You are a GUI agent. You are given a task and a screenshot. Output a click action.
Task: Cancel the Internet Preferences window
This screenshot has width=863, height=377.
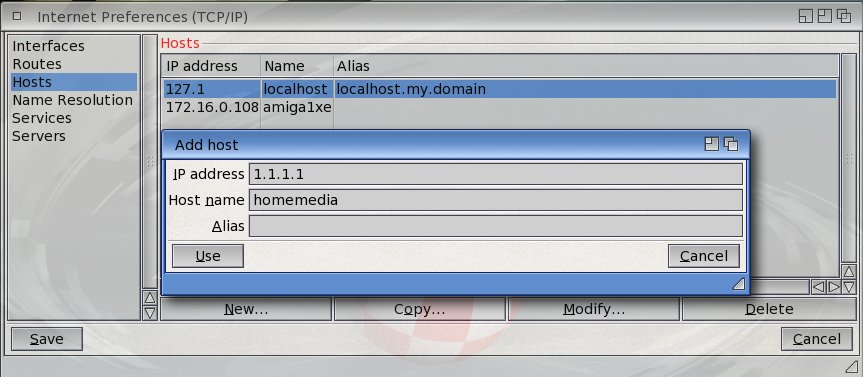coord(817,339)
